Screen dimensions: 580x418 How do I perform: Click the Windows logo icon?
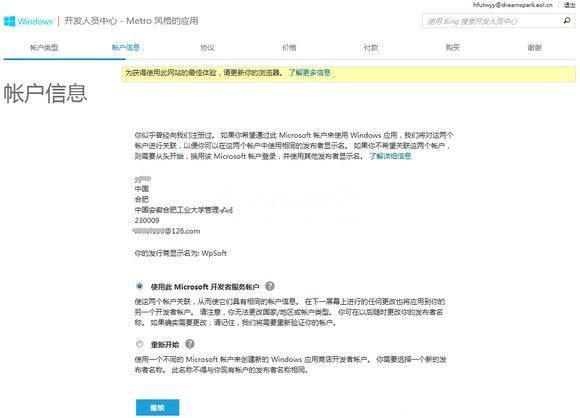9,21
